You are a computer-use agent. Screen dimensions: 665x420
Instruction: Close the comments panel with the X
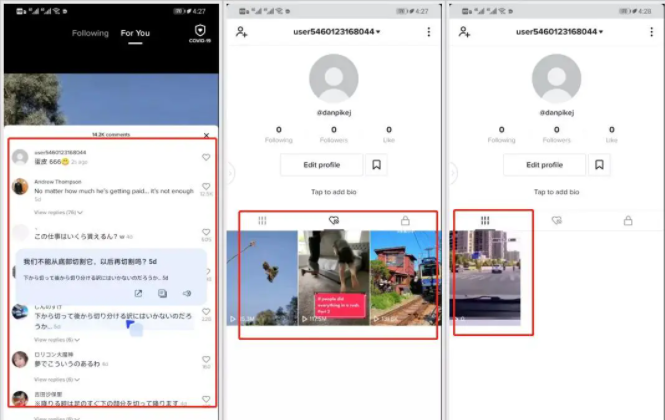206,135
